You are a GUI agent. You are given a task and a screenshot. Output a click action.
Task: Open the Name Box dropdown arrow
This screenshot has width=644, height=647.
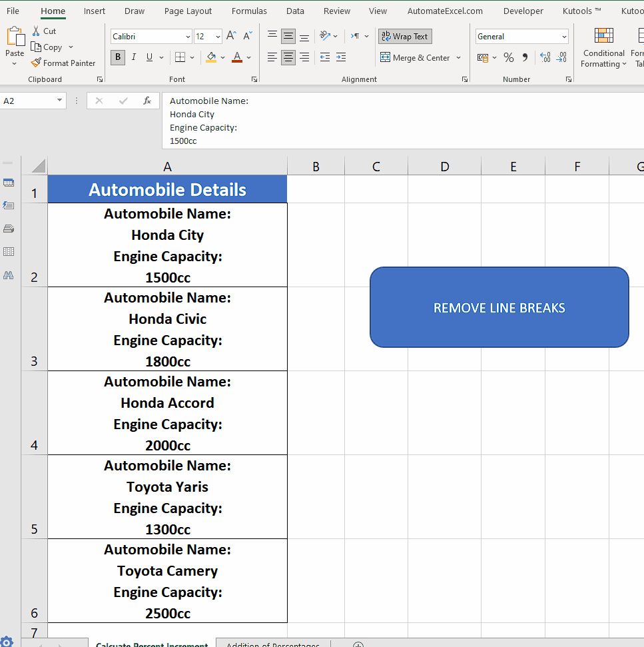[x=60, y=100]
